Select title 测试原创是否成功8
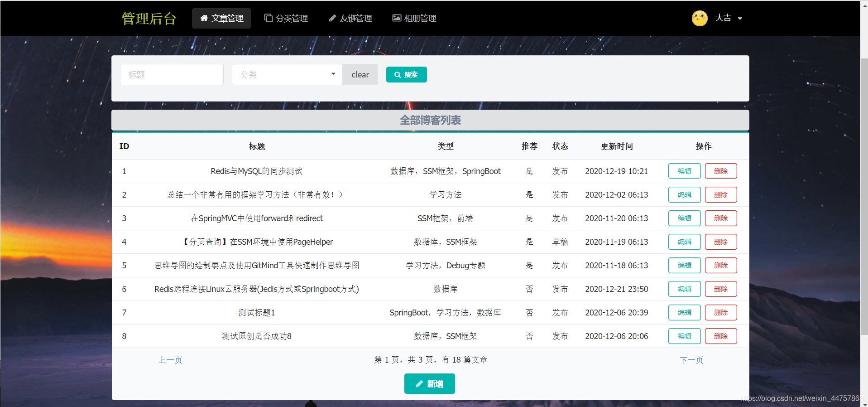 tap(257, 336)
